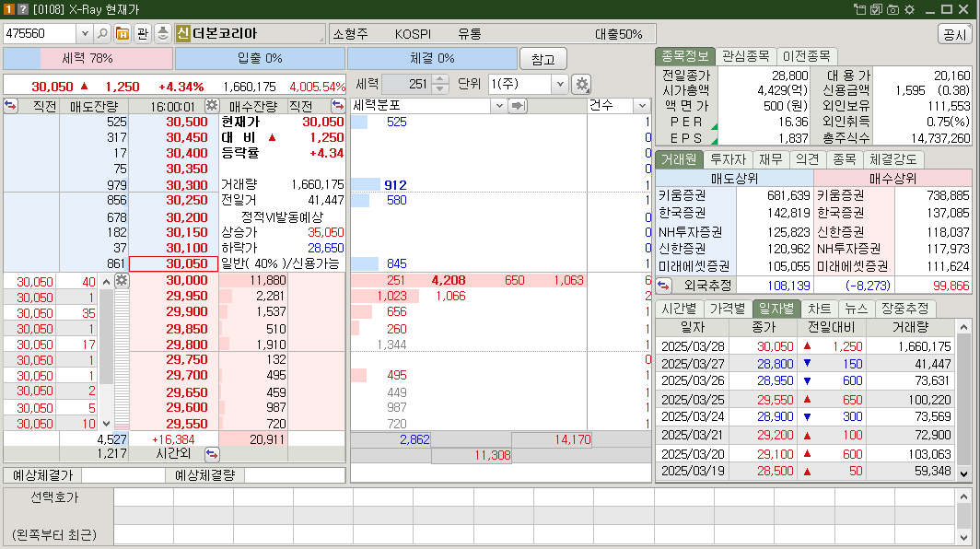This screenshot has width=980, height=549.
Task: Select the highlighted 30,050 price cell in the order book
Action: click(174, 263)
